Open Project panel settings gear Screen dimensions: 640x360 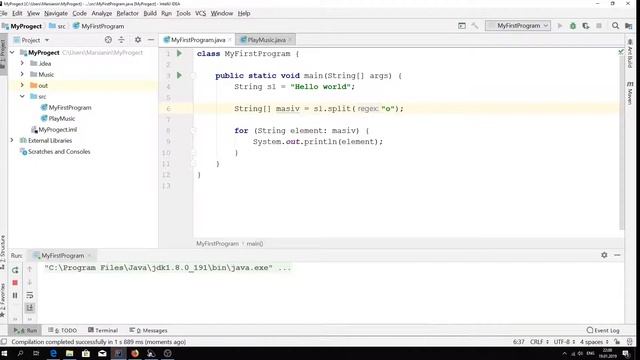(x=138, y=40)
